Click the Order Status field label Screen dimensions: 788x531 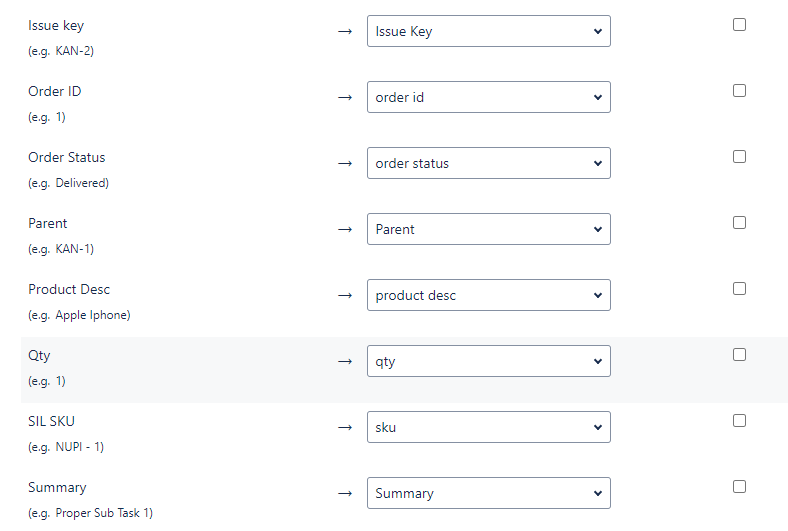pos(66,157)
